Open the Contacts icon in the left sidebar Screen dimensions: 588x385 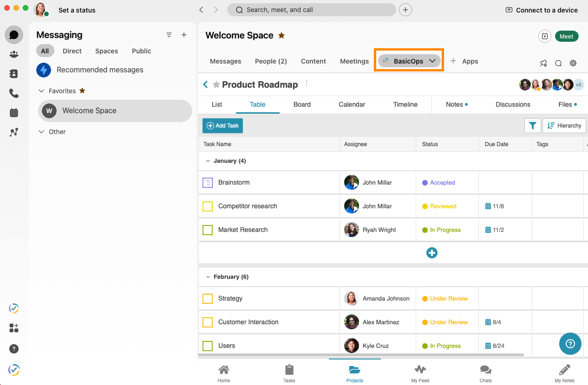pyautogui.click(x=14, y=74)
